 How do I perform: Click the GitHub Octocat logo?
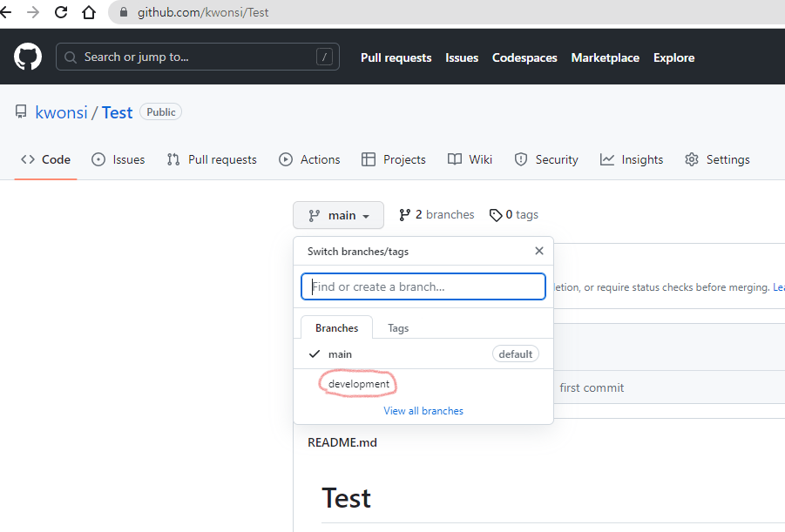(x=28, y=57)
